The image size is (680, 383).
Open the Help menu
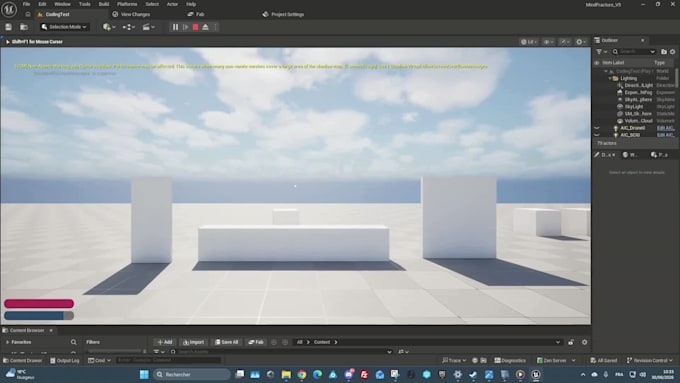click(191, 4)
